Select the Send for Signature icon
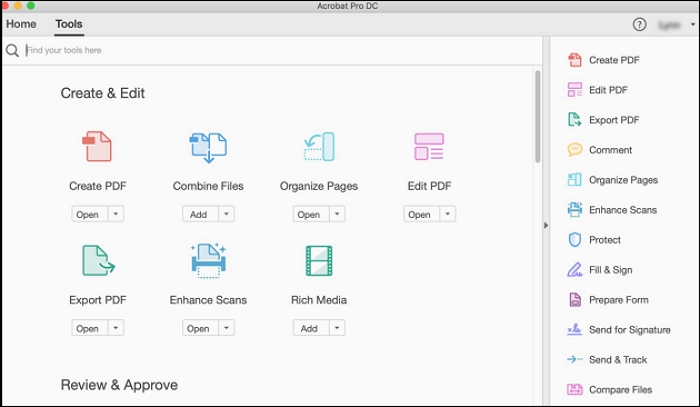Image resolution: width=700 pixels, height=407 pixels. 575,330
